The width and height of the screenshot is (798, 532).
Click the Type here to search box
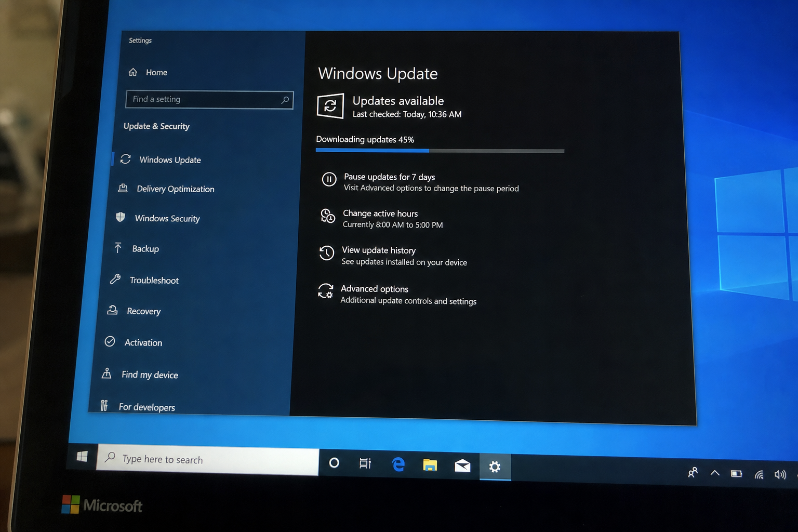208,460
